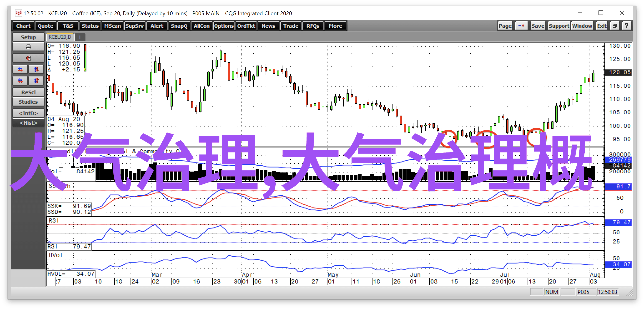Open the RFQs toolbar button
Screen dimensions: 644x309
click(x=313, y=26)
